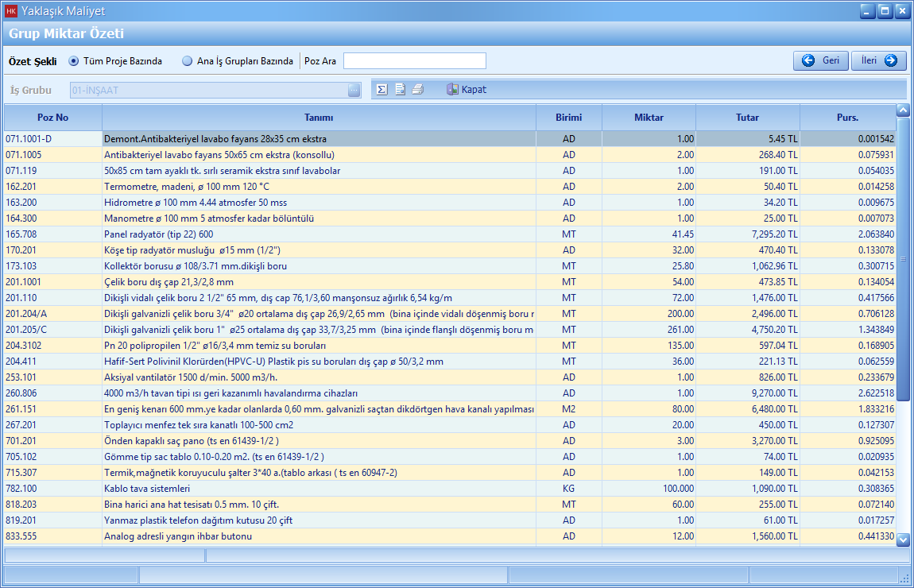Viewport: 914px width, 588px height.
Task: Sort by the Poz No column header
Action: [x=52, y=118]
